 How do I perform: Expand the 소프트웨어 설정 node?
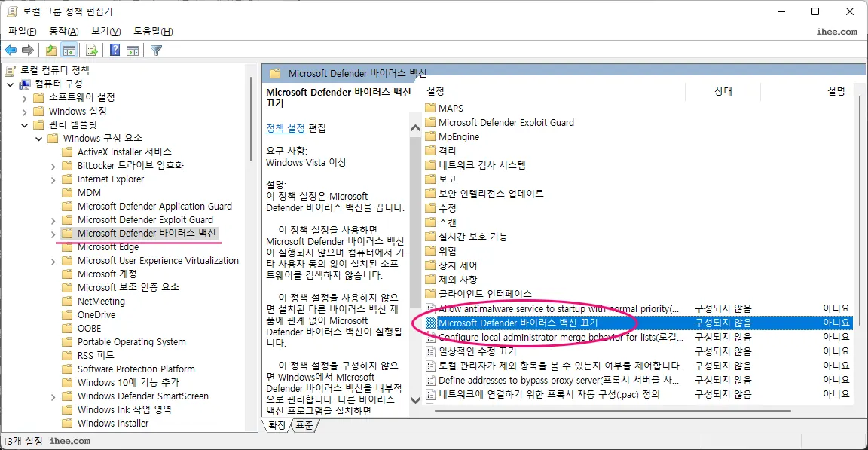pos(24,98)
